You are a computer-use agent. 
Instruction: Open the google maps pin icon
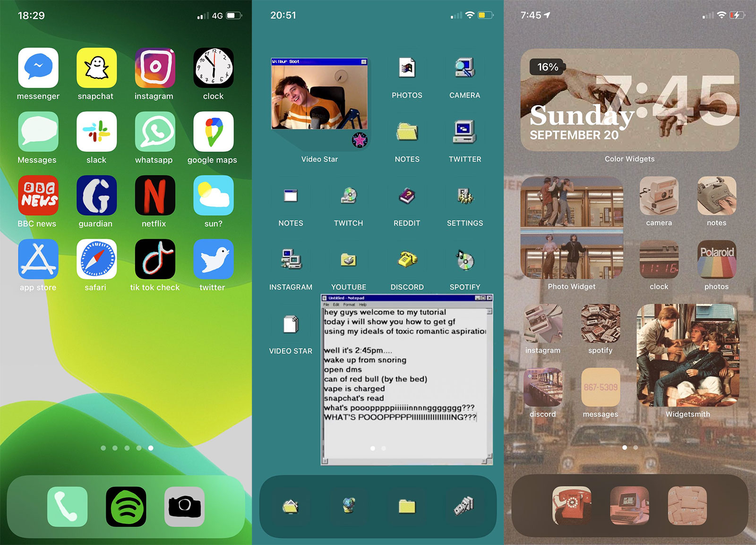(214, 131)
